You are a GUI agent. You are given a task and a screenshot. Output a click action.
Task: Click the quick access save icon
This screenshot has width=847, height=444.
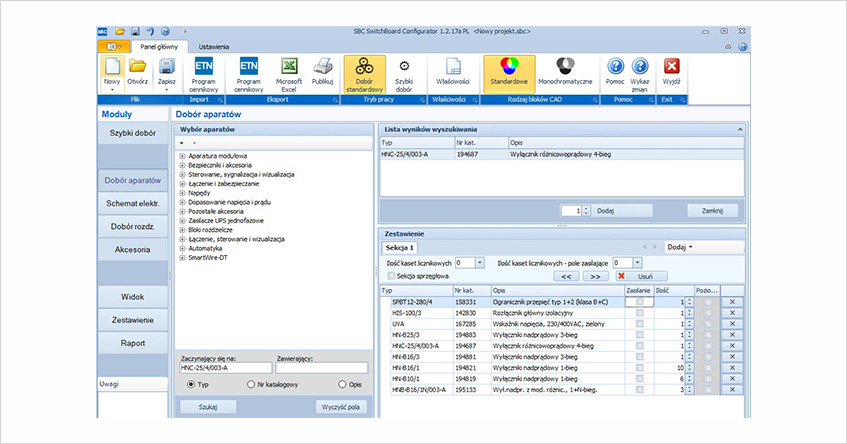pyautogui.click(x=136, y=32)
